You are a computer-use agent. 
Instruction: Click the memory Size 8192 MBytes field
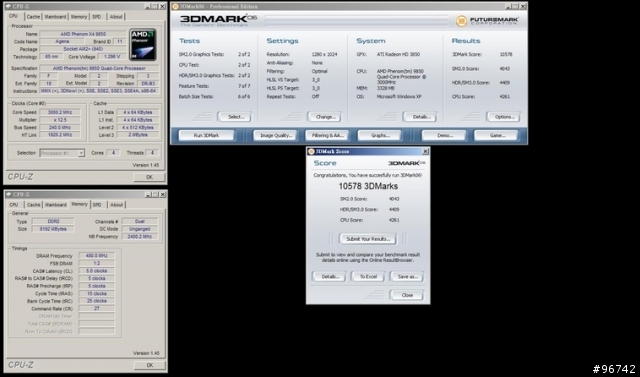click(x=53, y=229)
